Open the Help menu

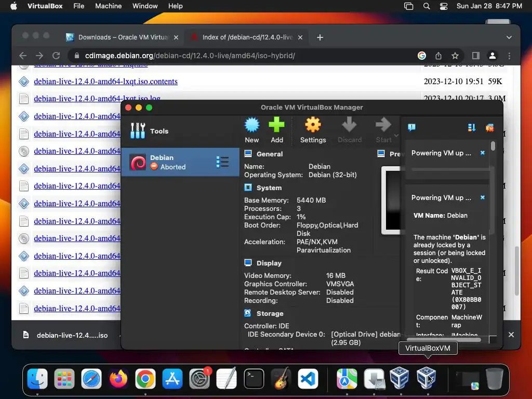[176, 6]
